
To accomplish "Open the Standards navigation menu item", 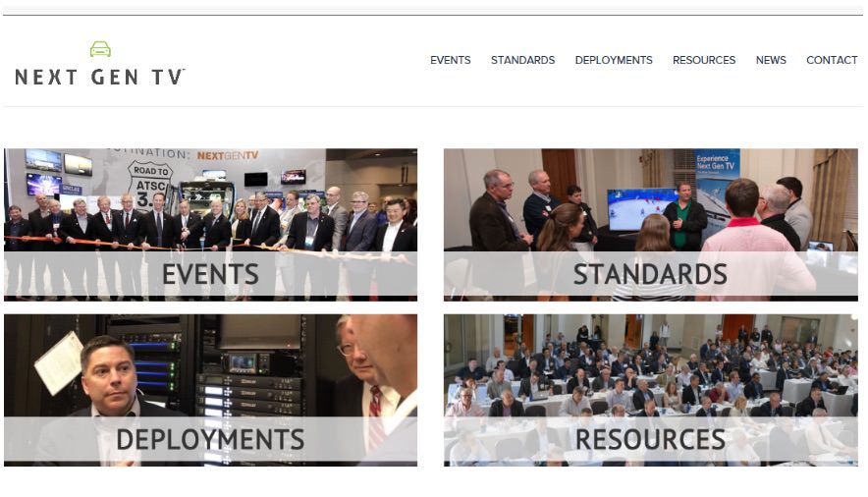I will [x=522, y=60].
